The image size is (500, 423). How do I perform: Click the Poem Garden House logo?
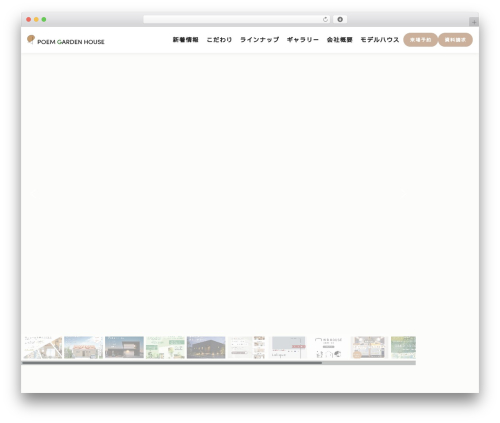click(x=66, y=40)
